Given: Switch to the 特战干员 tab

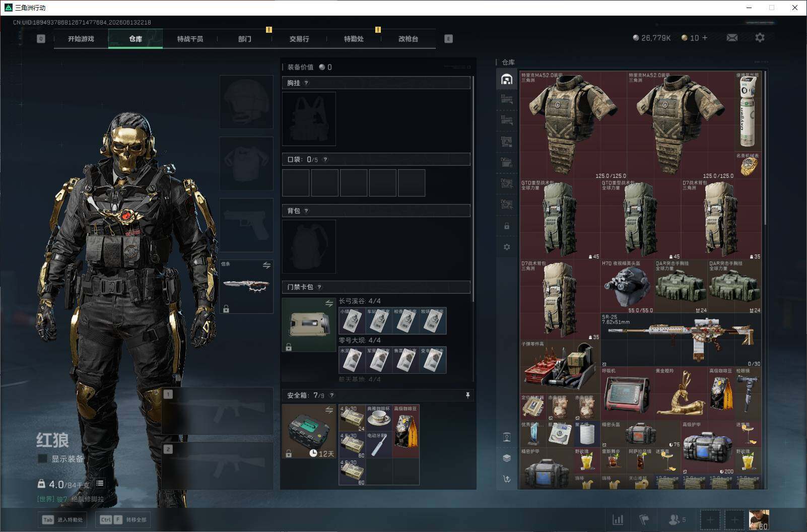Looking at the screenshot, I should pyautogui.click(x=190, y=39).
